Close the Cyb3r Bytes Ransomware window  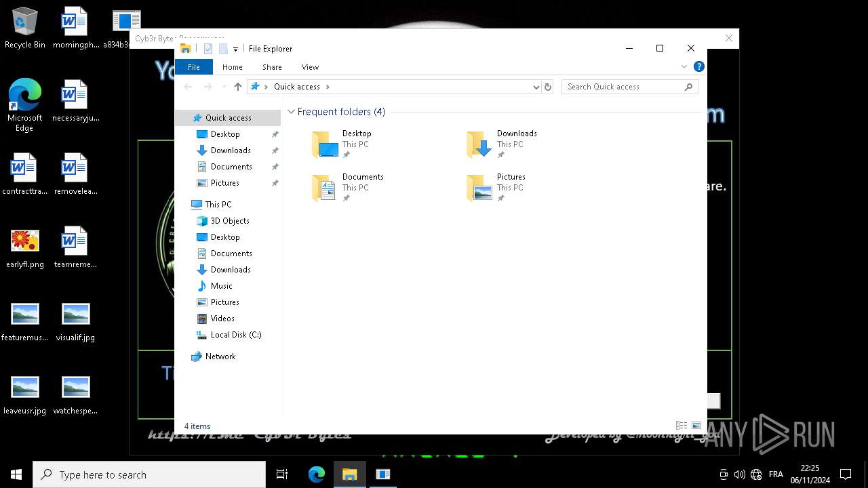(x=729, y=38)
